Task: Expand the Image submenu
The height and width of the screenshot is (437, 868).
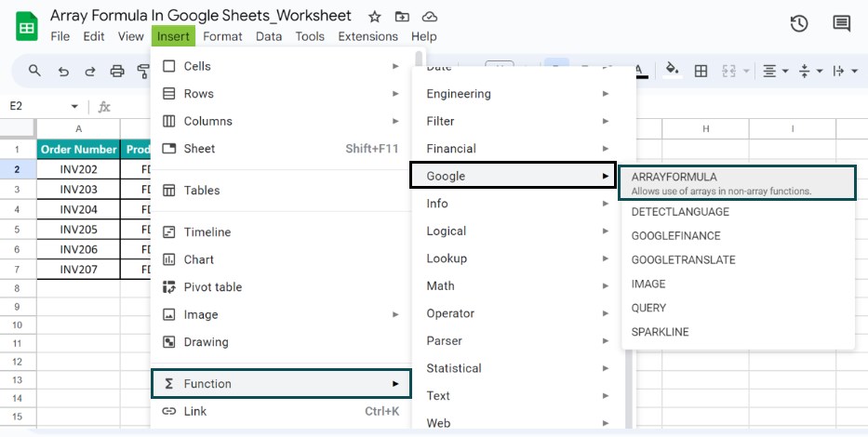Action: click(281, 314)
